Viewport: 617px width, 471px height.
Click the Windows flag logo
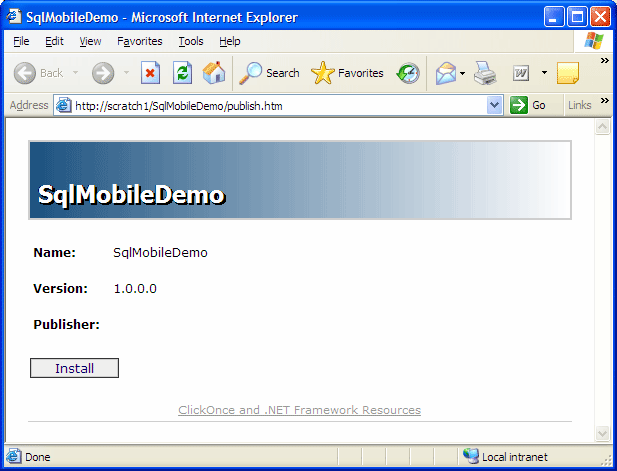594,41
